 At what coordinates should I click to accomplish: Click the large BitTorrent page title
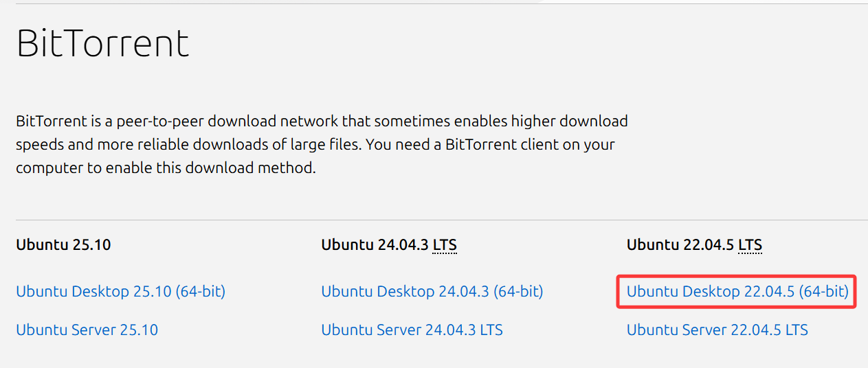(102, 43)
